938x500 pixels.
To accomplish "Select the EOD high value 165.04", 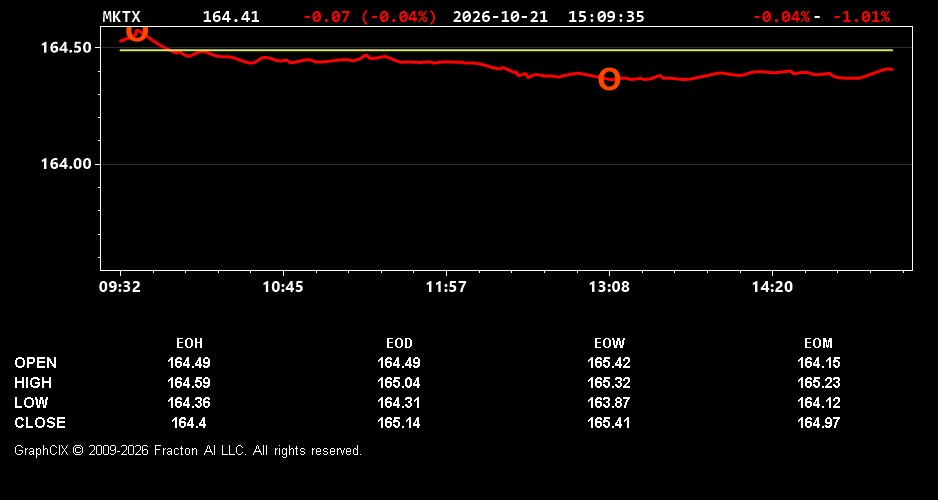I will point(399,383).
